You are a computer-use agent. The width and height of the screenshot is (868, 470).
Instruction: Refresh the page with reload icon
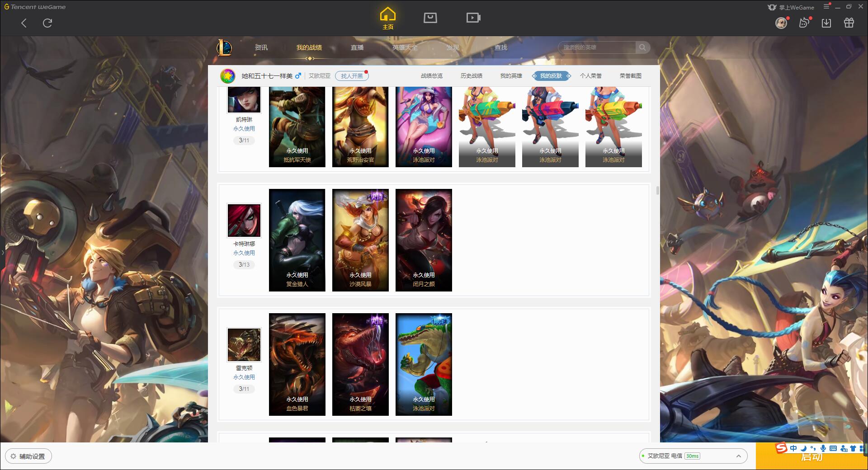(47, 23)
